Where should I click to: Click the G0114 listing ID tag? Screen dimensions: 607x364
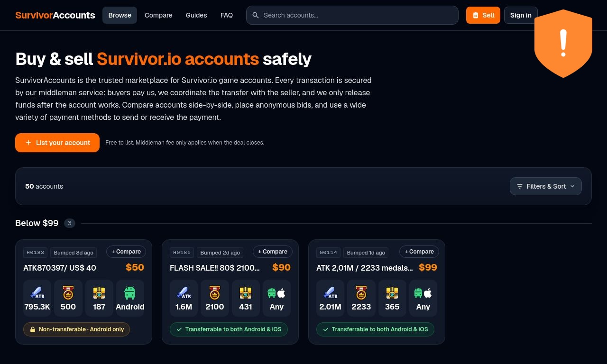328,253
